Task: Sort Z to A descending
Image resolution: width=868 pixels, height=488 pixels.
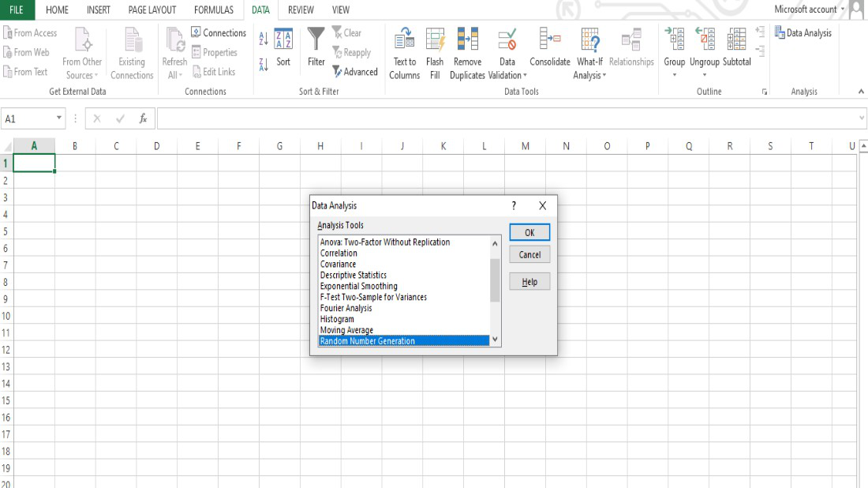Action: (264, 65)
